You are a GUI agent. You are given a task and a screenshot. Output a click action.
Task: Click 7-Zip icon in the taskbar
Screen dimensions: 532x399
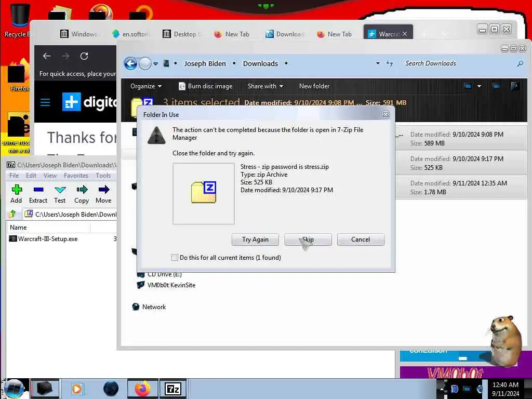[x=173, y=389]
